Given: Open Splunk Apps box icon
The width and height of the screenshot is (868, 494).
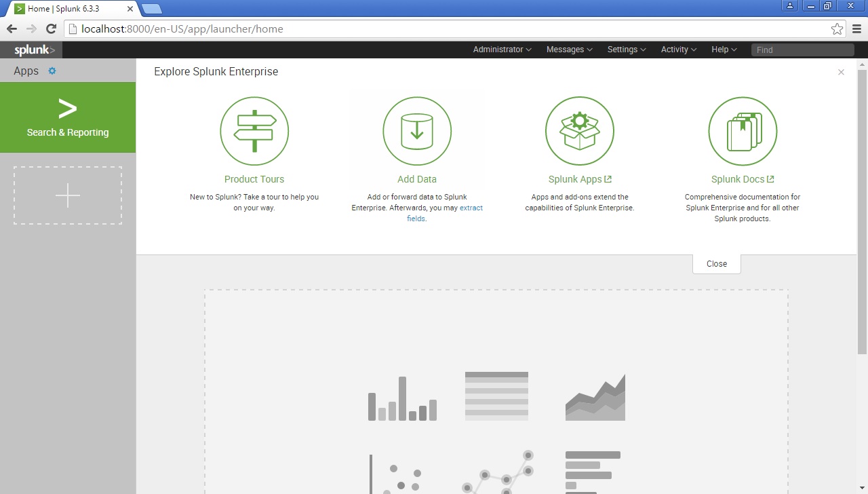Looking at the screenshot, I should point(580,131).
